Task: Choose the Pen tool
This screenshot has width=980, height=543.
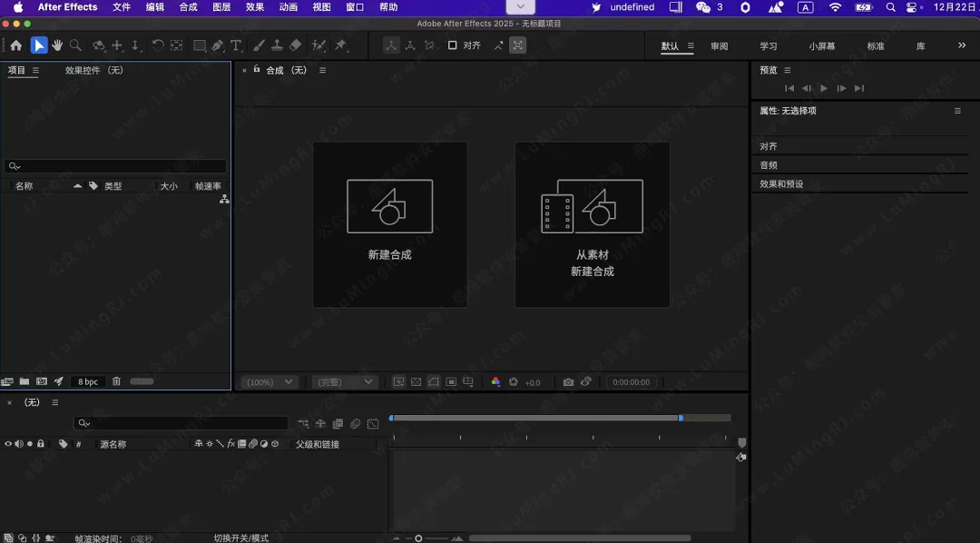Action: (x=218, y=45)
